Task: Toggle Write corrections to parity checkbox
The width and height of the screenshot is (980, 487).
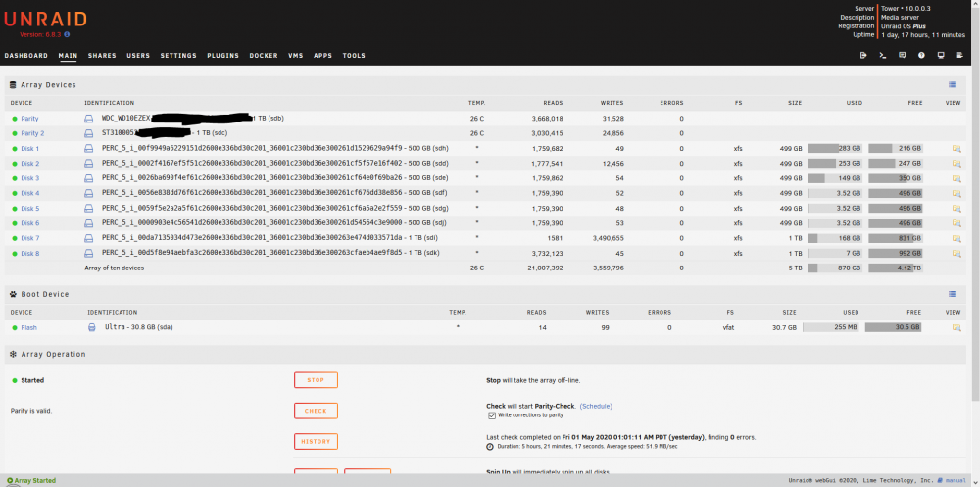Action: tap(491, 415)
